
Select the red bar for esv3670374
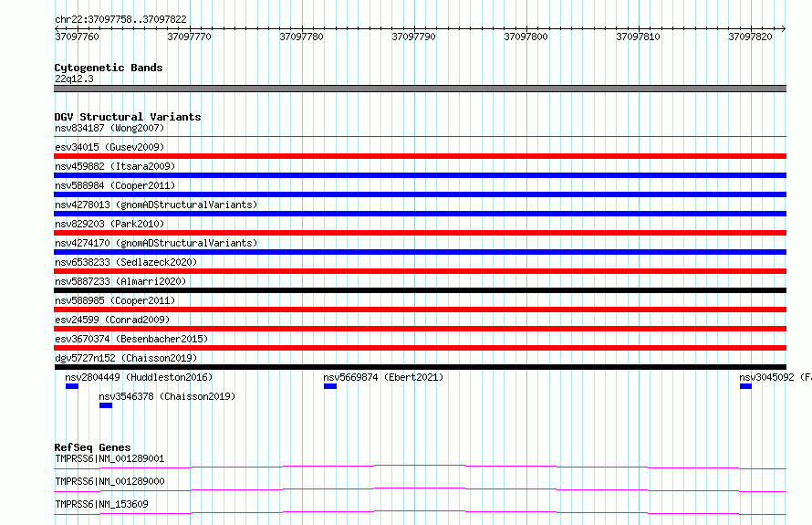(420, 348)
